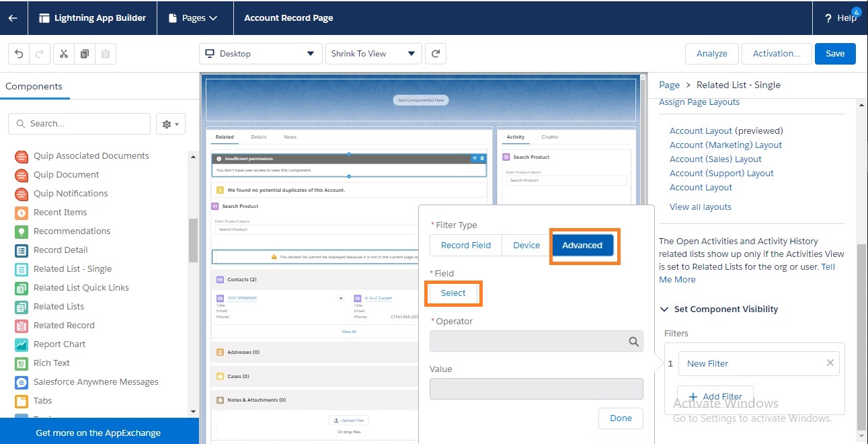Switch to Related tab on canvas

[x=225, y=137]
